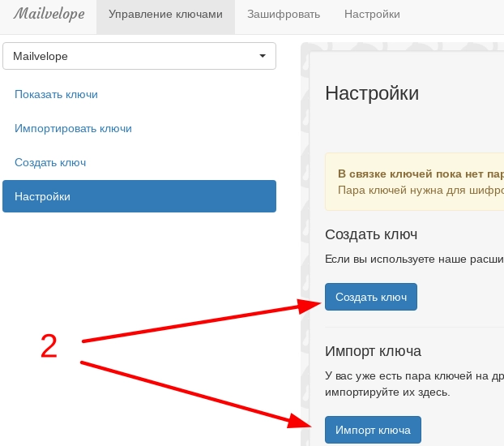Image resolution: width=504 pixels, height=446 pixels.
Task: Open Импортировать ключи in the sidebar
Action: pyautogui.click(x=73, y=129)
